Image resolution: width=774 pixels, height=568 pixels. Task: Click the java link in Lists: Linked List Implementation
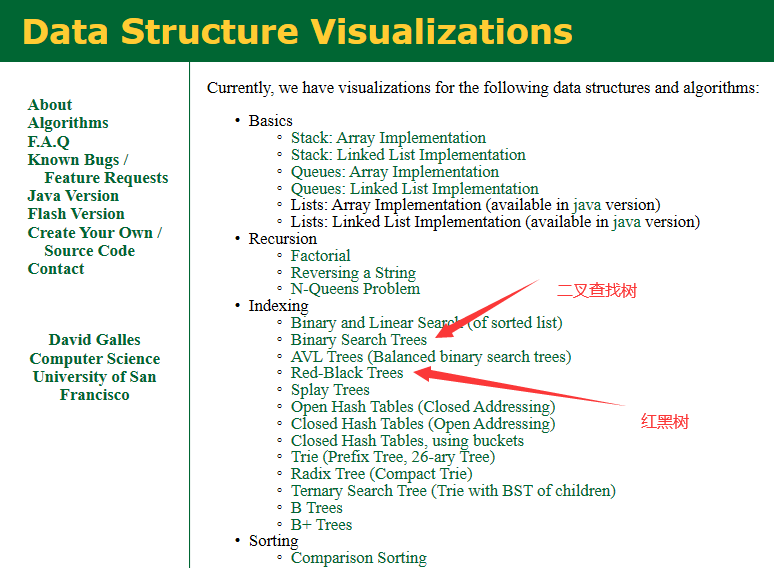coord(627,223)
